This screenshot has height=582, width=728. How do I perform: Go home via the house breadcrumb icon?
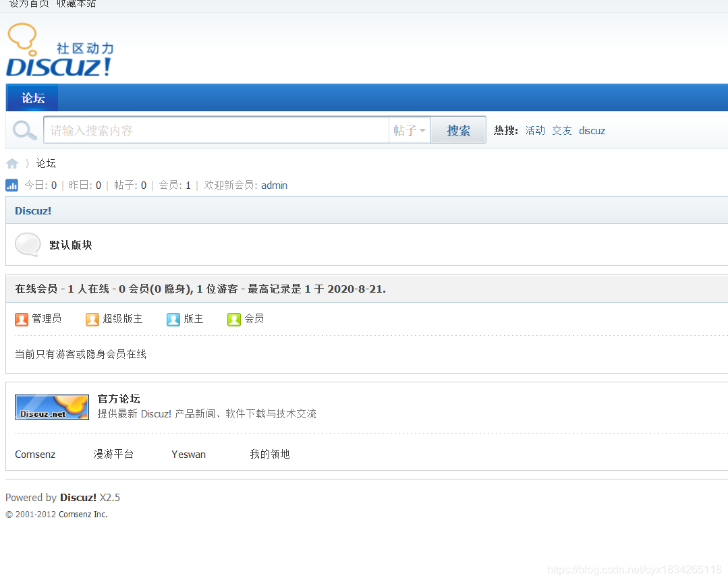click(12, 163)
